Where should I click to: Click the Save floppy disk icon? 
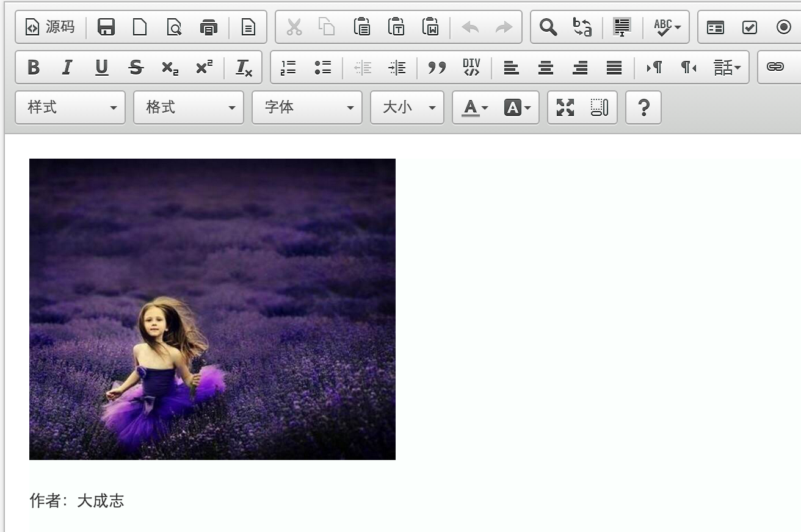click(x=106, y=27)
